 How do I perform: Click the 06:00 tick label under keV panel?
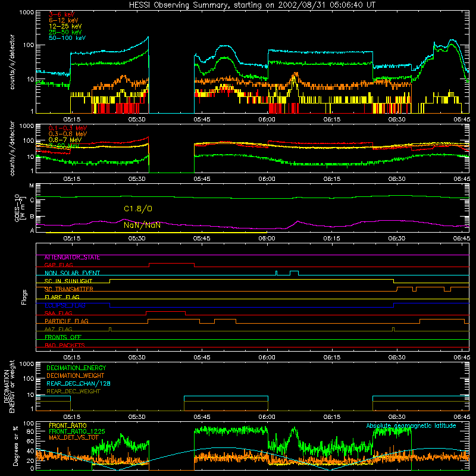(267, 120)
